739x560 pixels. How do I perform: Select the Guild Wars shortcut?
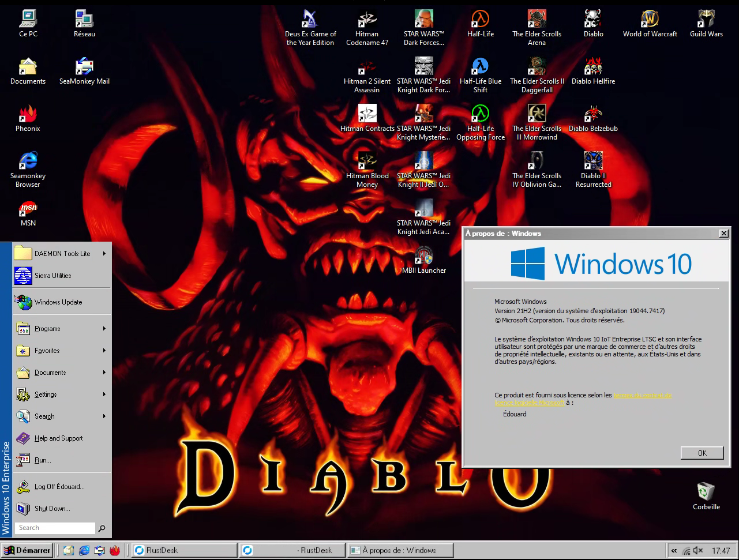[x=706, y=24]
